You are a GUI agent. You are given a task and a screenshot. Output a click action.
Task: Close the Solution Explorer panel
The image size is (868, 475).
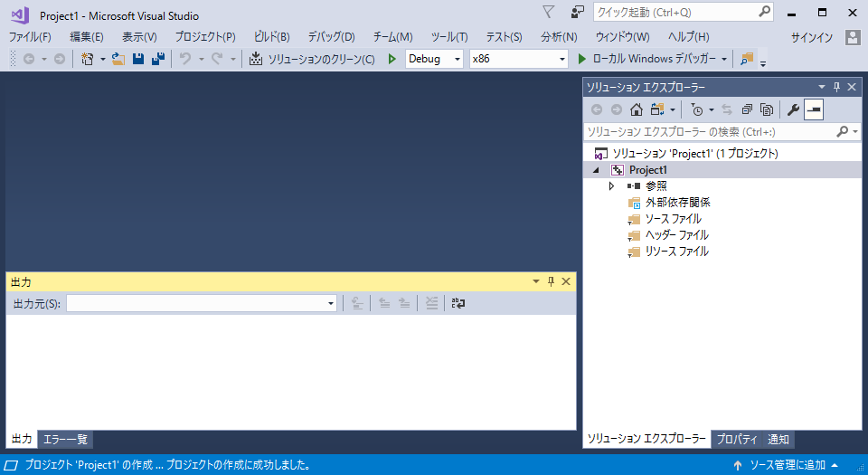(x=852, y=87)
